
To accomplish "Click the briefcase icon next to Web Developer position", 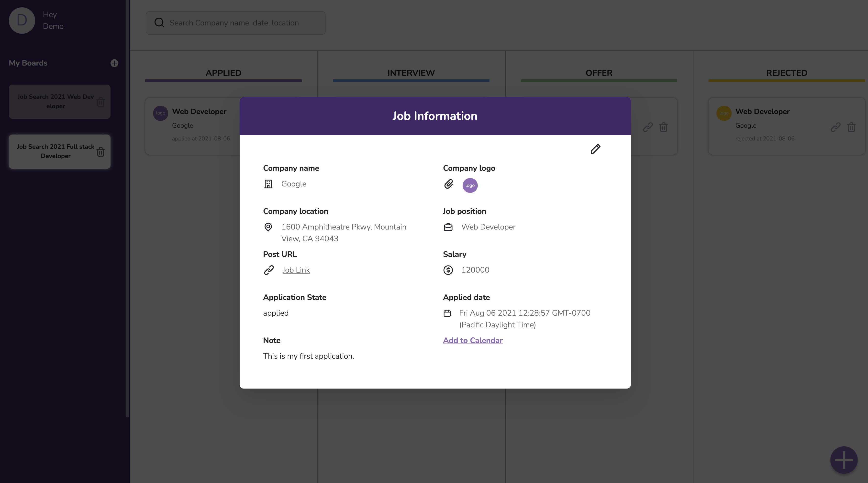I will click(x=448, y=227).
